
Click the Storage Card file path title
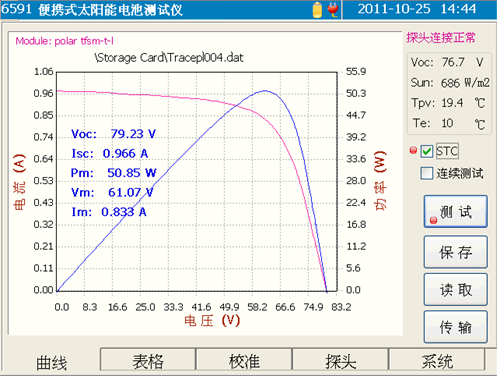click(x=169, y=58)
